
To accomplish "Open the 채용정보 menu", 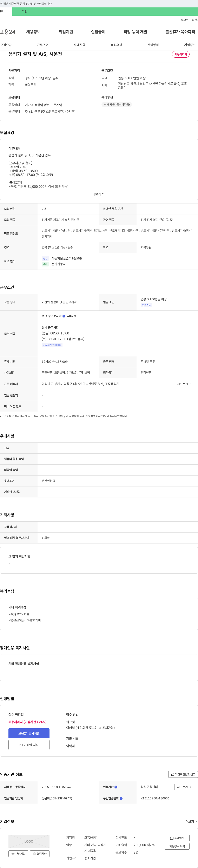I will [x=33, y=32].
